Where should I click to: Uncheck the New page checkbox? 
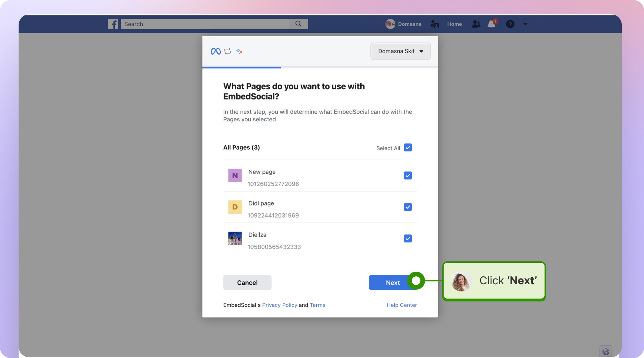pyautogui.click(x=408, y=175)
